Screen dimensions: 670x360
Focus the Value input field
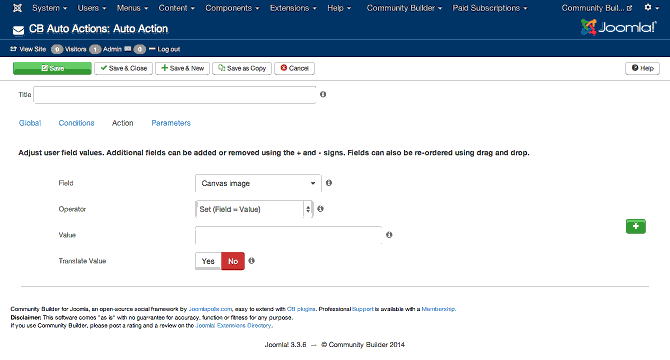click(x=288, y=235)
